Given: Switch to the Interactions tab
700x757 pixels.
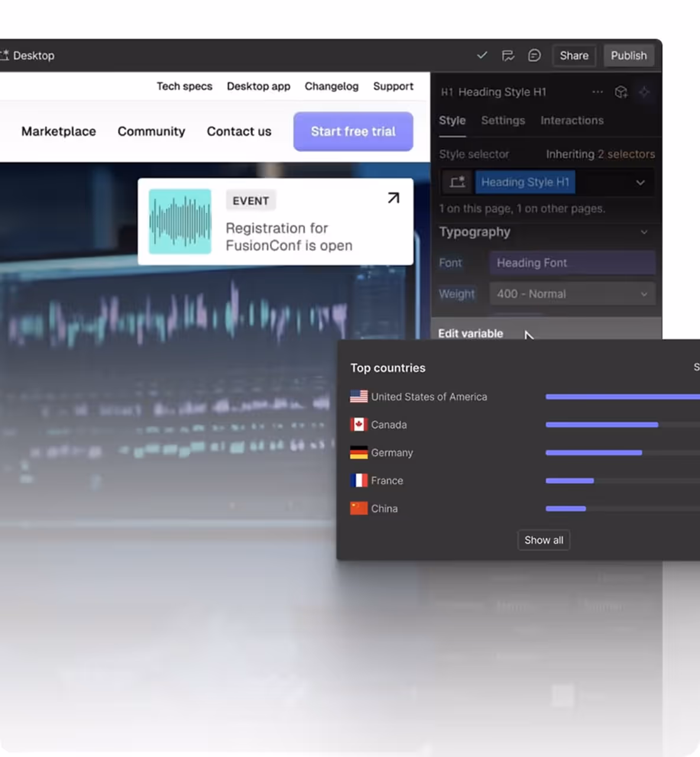Looking at the screenshot, I should coord(572,120).
